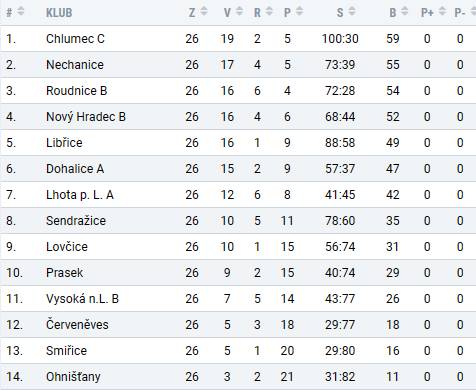This screenshot has height=390, width=476.
Task: Sort by points using B column arrows
Action: (x=404, y=12)
